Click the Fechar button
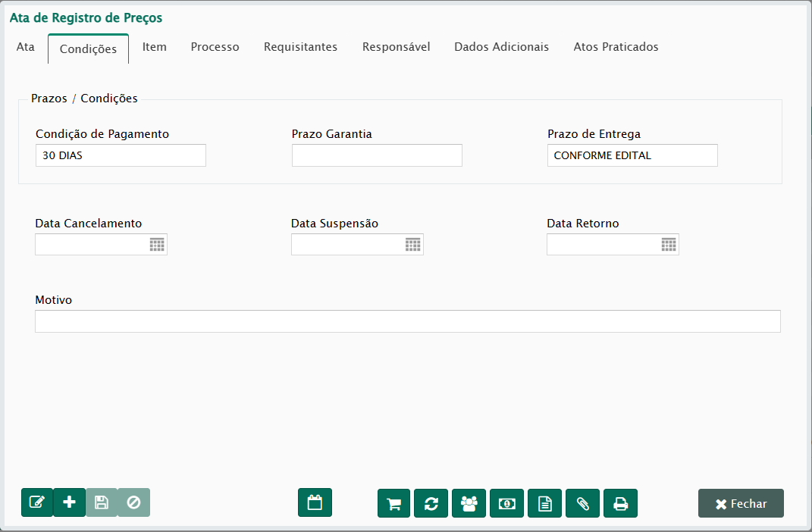 point(741,503)
